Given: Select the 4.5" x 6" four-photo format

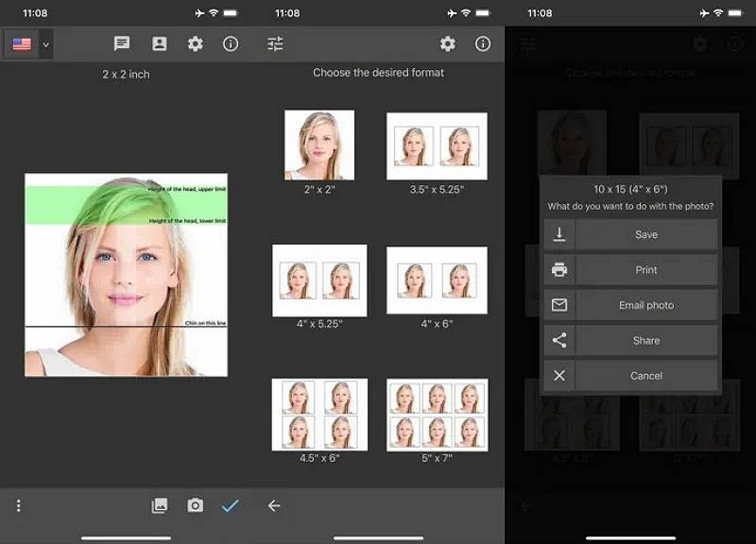Looking at the screenshot, I should click(x=319, y=415).
